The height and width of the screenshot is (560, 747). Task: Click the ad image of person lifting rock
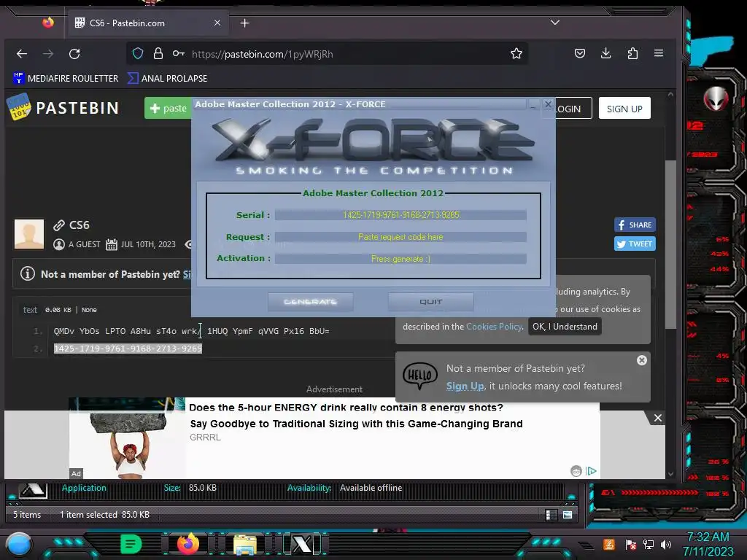click(x=127, y=438)
